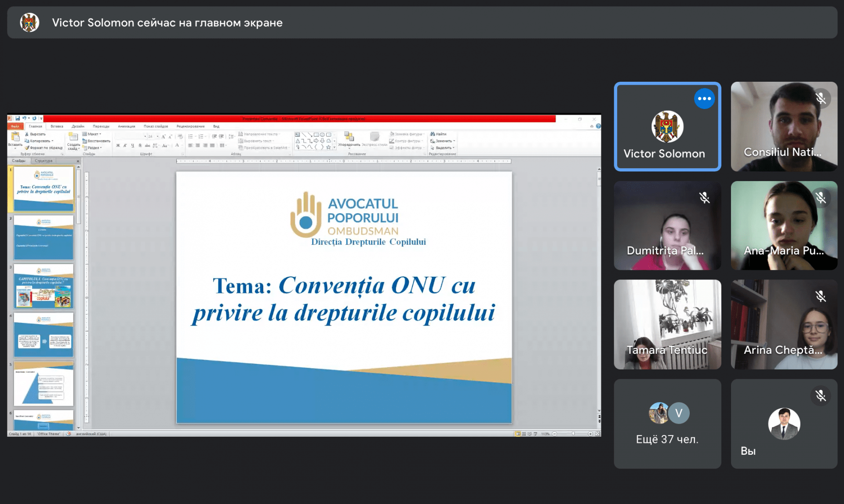
Task: Open Victor Solomon's three-dot options
Action: tap(704, 98)
